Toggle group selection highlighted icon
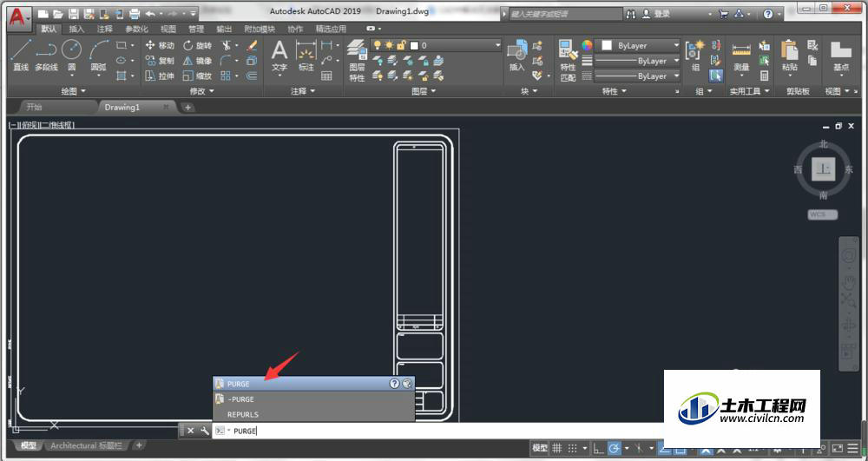Image resolution: width=868 pixels, height=461 pixels. tap(716, 76)
